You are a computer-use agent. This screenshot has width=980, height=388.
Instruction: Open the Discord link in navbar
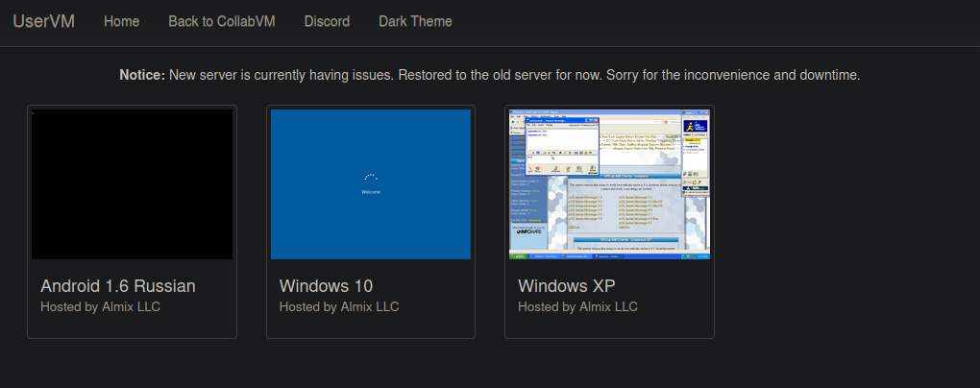[x=327, y=21]
